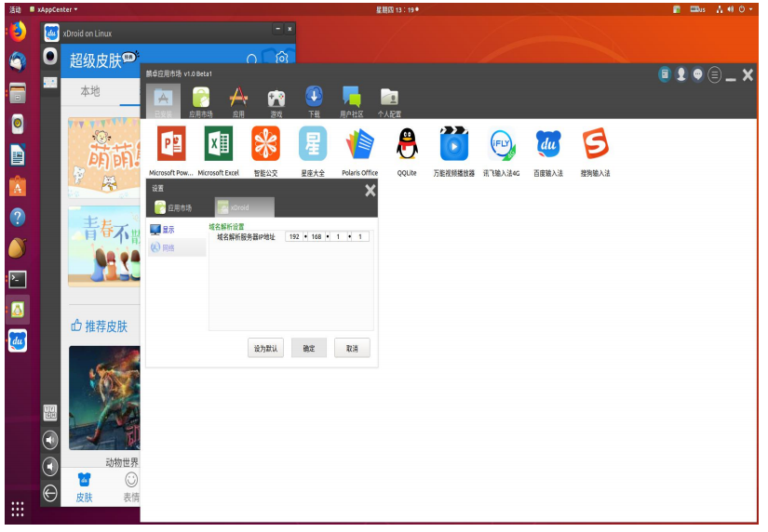The width and height of the screenshot is (768, 532).
Task: Click the upper speaker volume icon in xDroid sidebar
Action: point(50,440)
